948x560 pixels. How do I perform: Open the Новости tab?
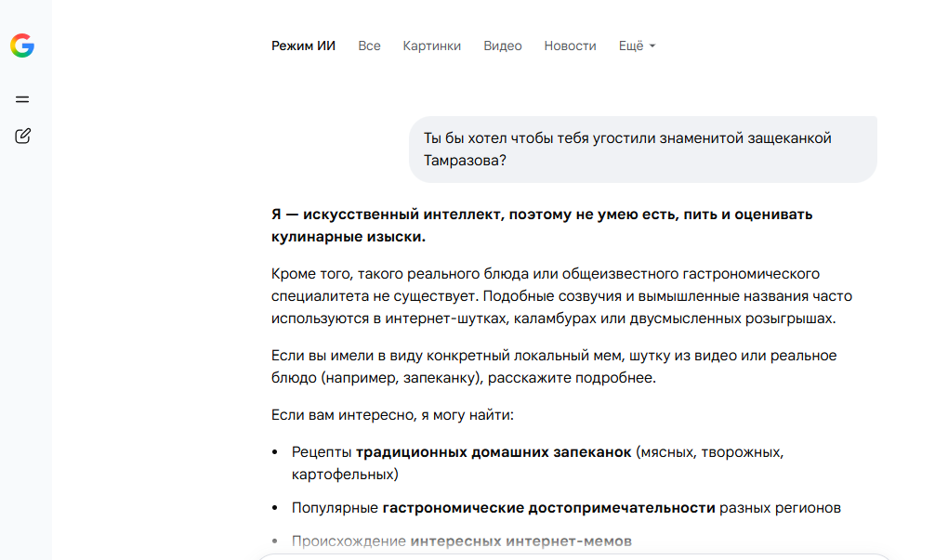[570, 46]
